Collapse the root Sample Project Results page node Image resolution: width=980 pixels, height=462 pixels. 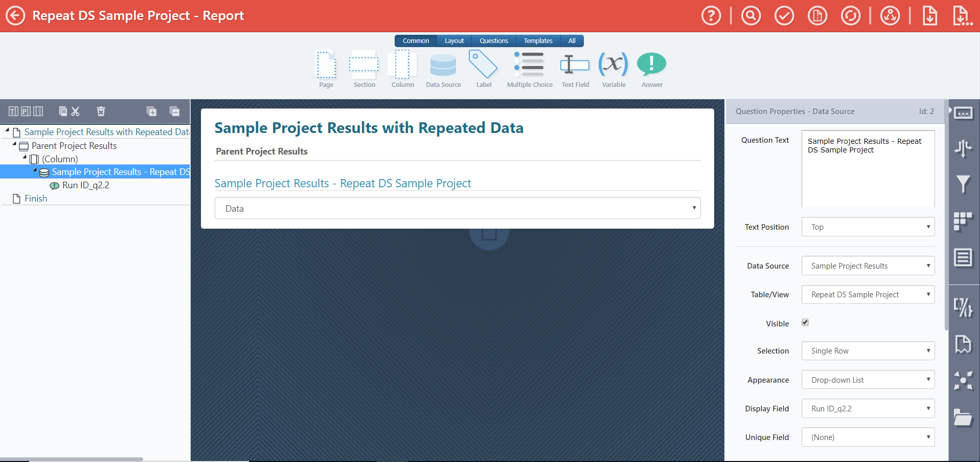[7, 130]
